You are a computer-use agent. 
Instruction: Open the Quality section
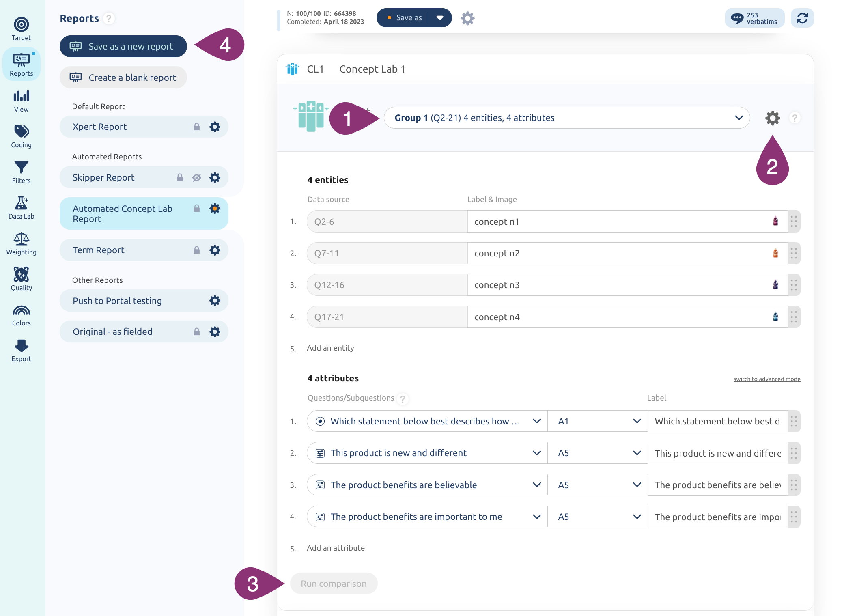[x=21, y=279]
